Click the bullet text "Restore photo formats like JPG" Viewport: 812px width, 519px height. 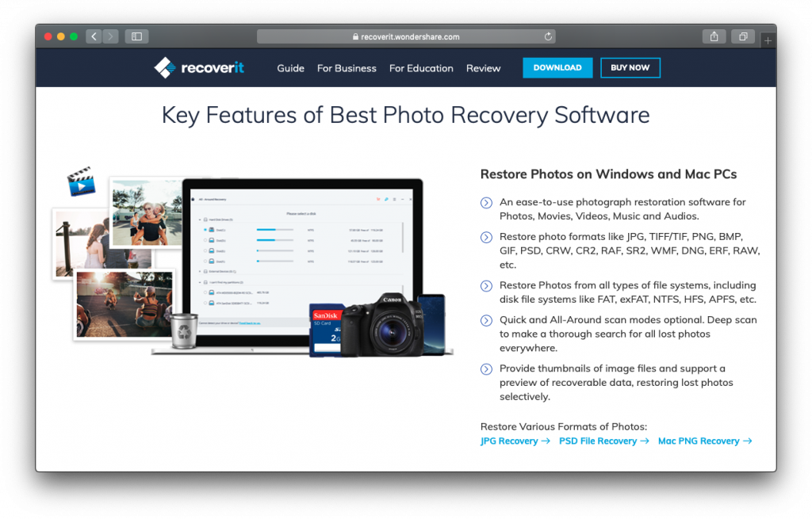tap(630, 250)
